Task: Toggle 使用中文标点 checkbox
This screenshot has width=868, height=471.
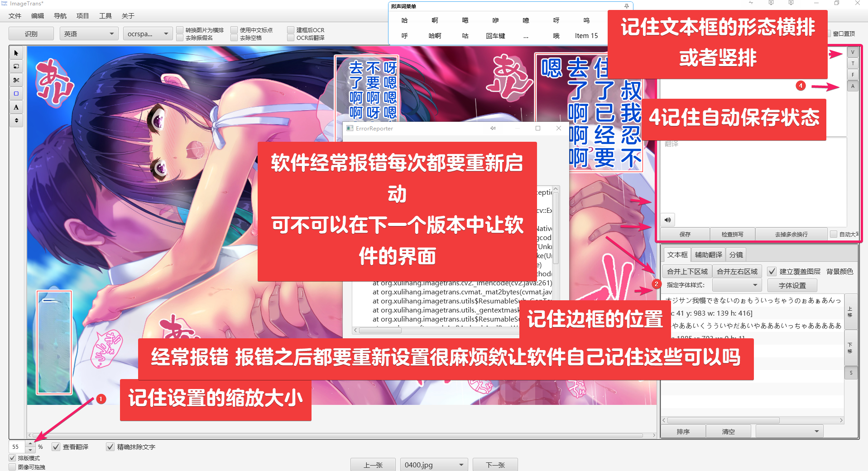Action: (x=234, y=30)
